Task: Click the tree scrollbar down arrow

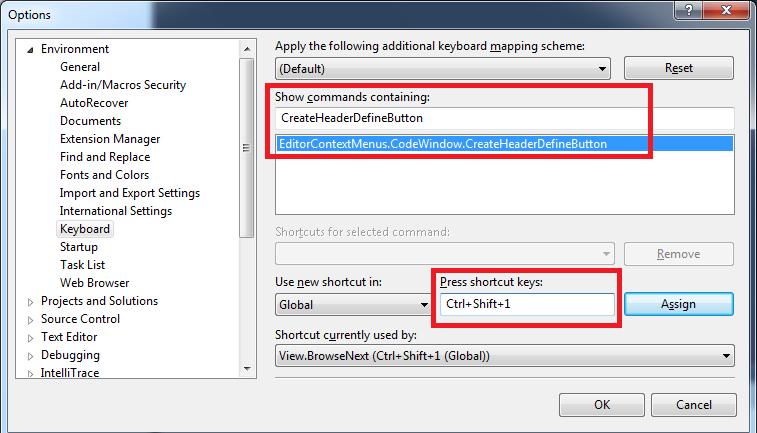Action: click(247, 369)
